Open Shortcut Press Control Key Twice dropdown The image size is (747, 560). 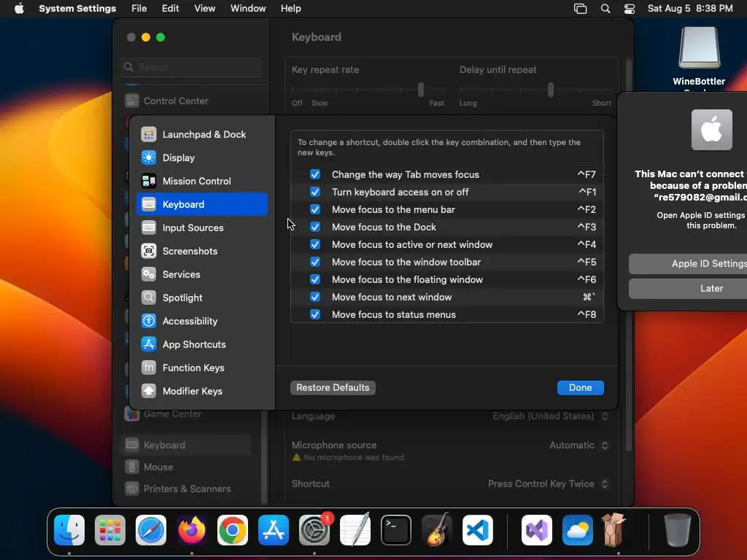(548, 484)
